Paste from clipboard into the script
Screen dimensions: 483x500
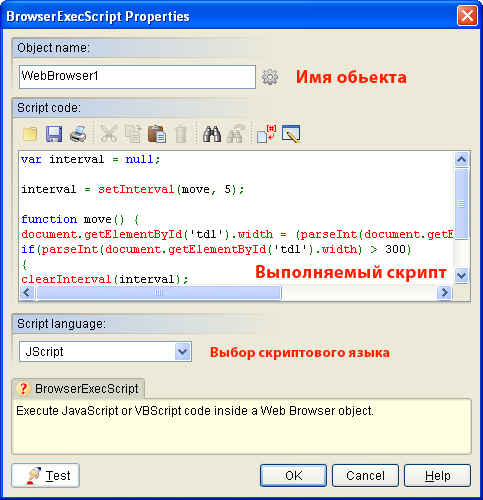[157, 134]
